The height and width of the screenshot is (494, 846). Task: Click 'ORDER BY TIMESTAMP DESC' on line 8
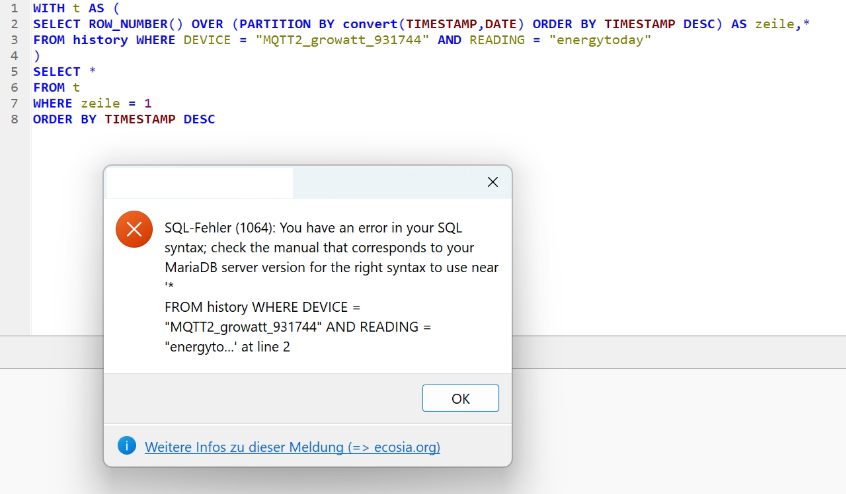[124, 119]
